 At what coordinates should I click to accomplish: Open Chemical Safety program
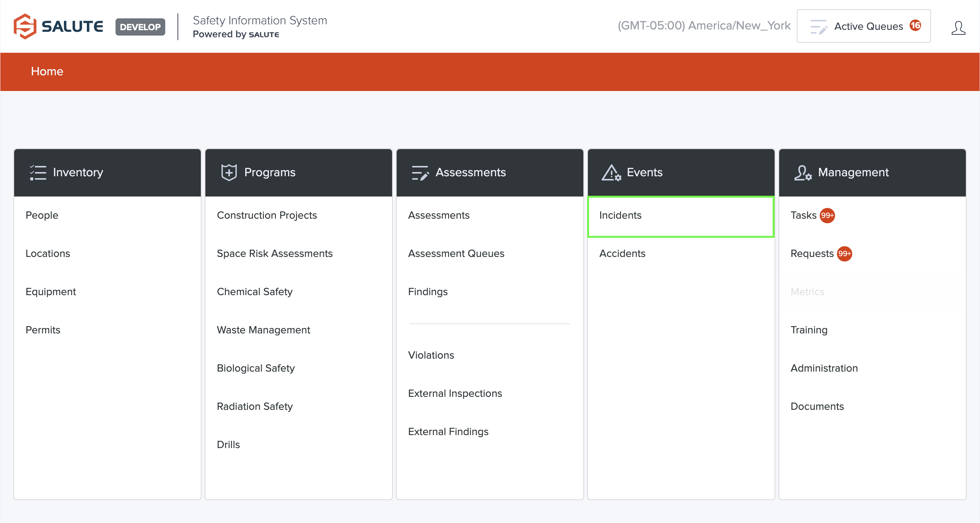tap(254, 292)
